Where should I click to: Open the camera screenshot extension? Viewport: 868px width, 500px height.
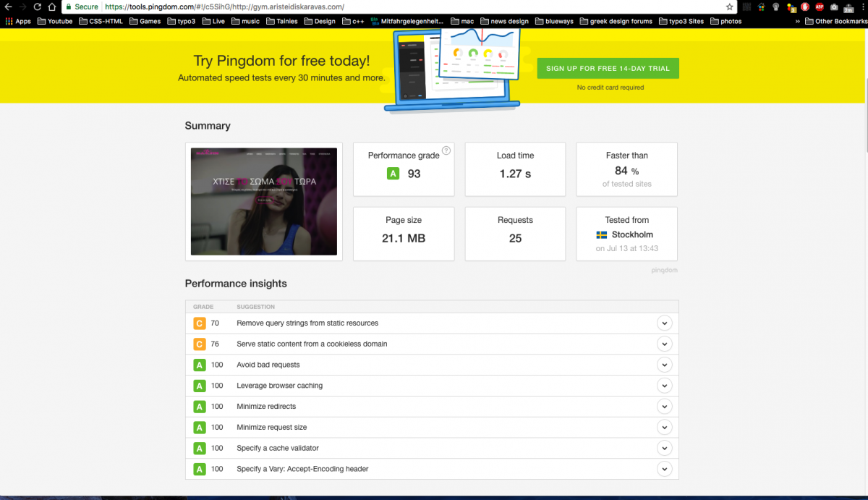834,7
